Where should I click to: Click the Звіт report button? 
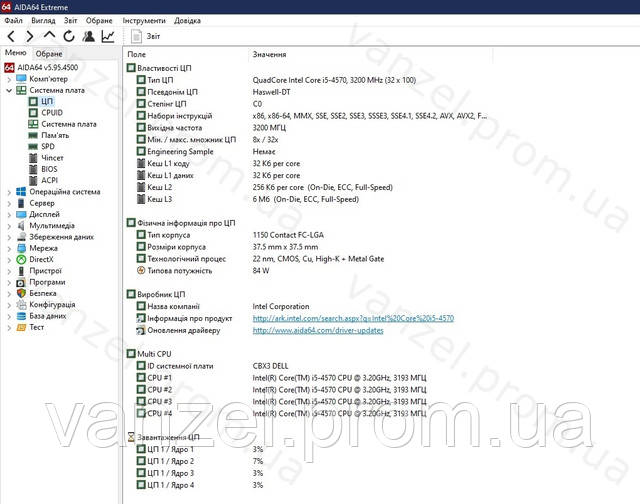(140, 37)
